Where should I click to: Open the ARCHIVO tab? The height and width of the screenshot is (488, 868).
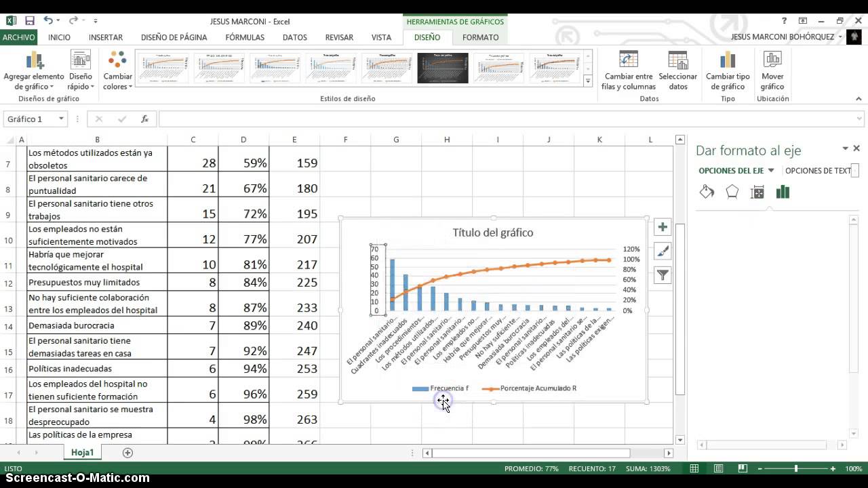click(x=18, y=37)
